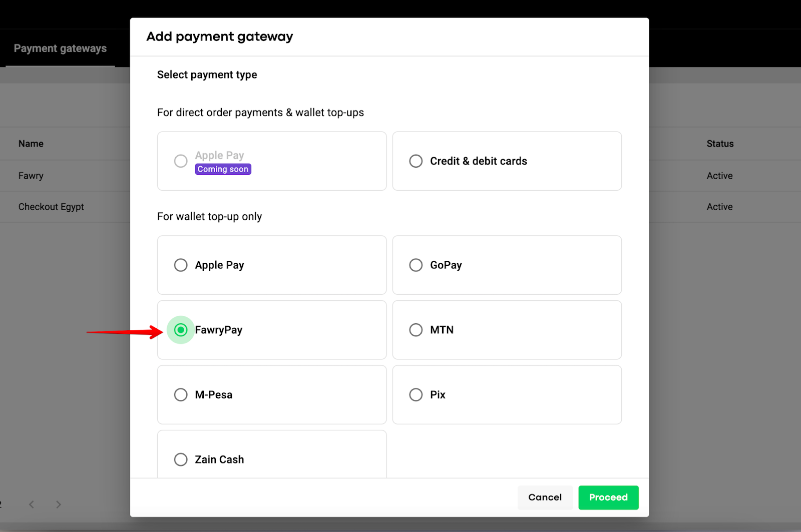Open the Payment gateways tab

tap(60, 49)
